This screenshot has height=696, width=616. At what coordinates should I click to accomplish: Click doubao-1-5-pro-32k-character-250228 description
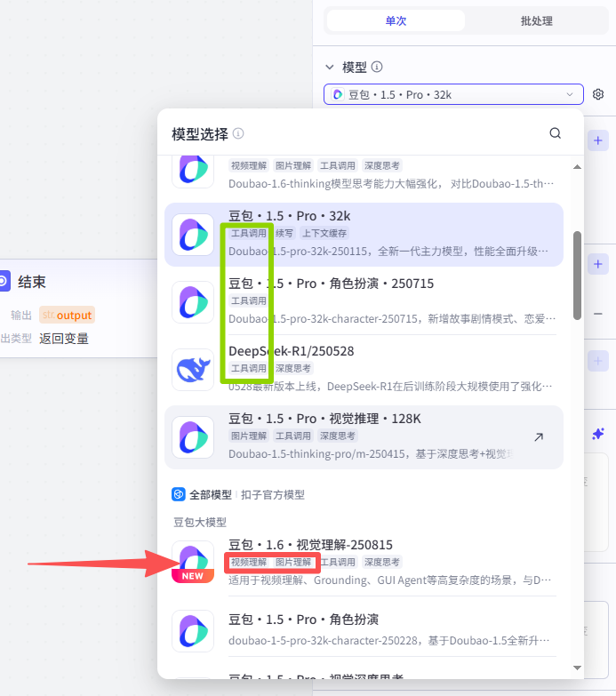[x=389, y=640]
